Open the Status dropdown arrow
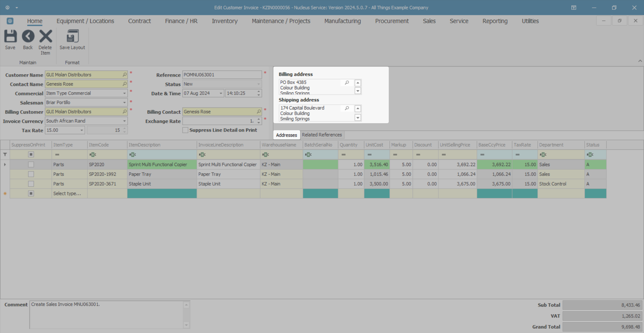Image resolution: width=644 pixels, height=333 pixels. tap(259, 84)
